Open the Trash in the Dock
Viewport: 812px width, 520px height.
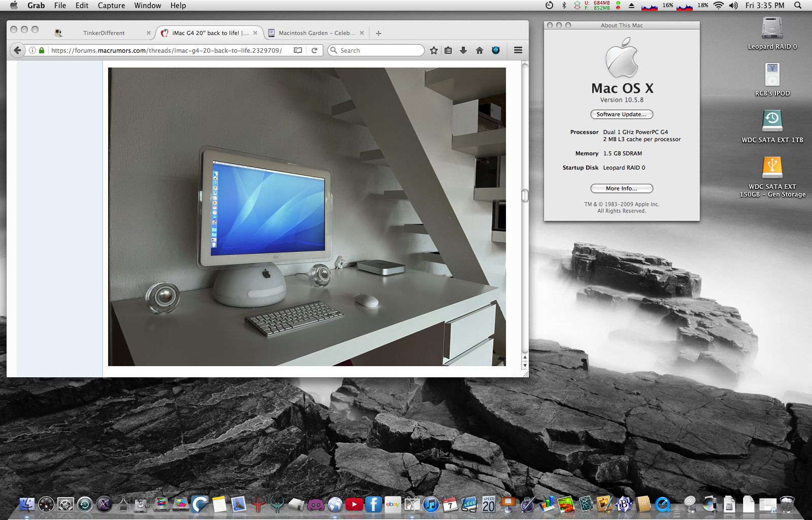[787, 504]
